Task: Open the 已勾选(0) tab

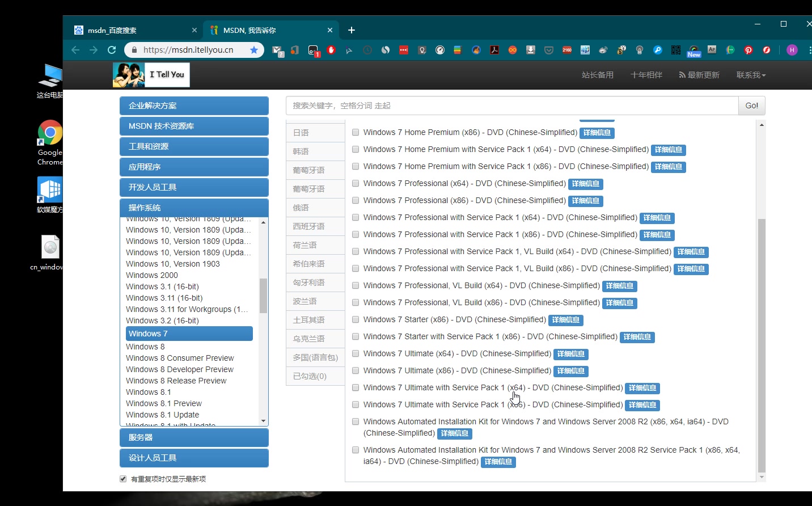Action: point(315,376)
